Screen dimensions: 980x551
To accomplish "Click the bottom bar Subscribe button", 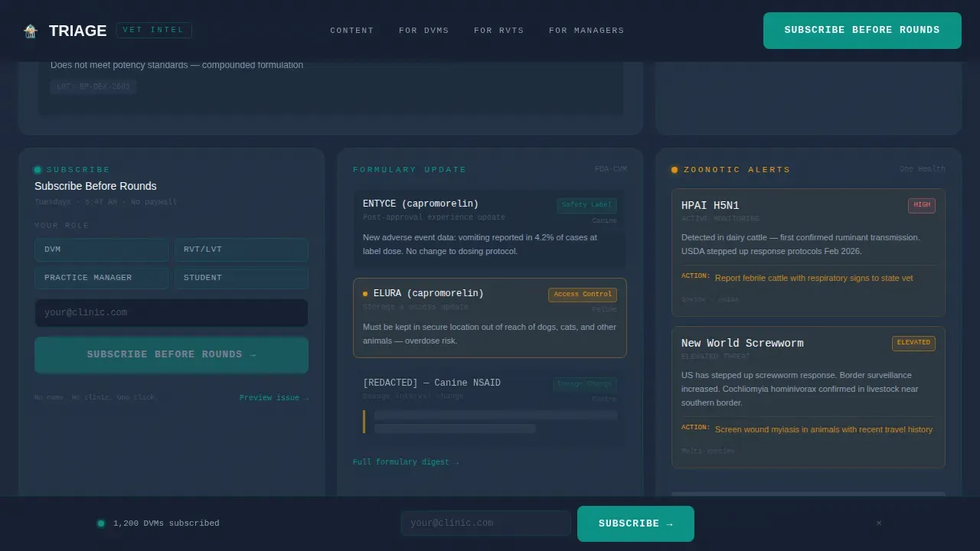I will (x=635, y=523).
